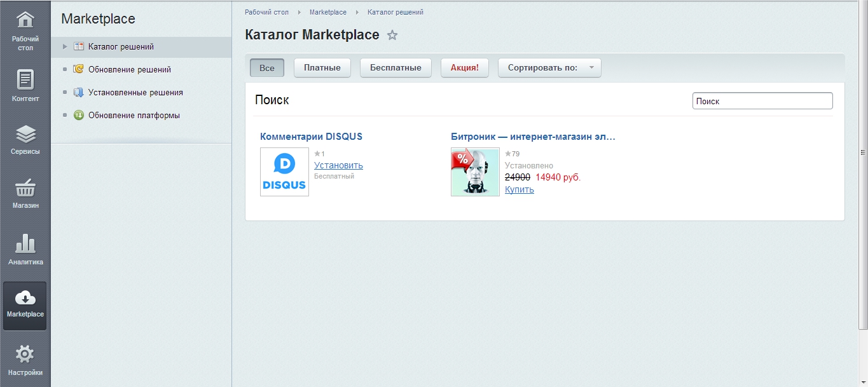Open the Сортировать по dropdown

549,67
